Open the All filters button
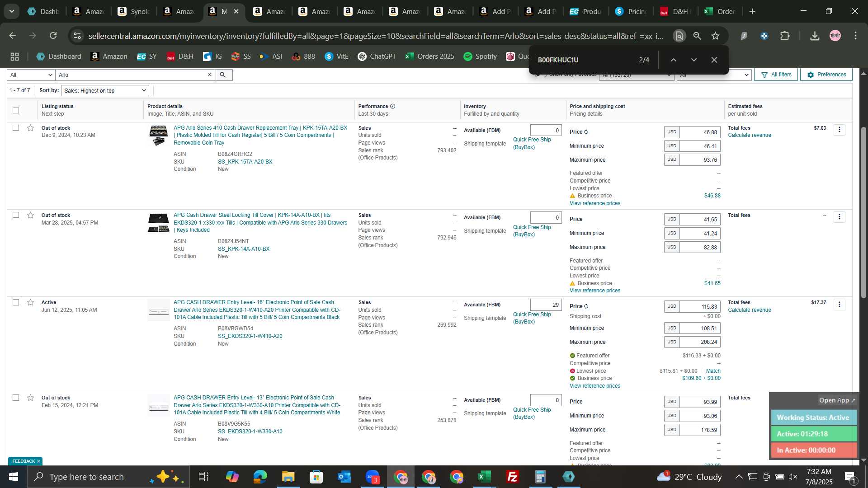The width and height of the screenshot is (868, 488). 776,75
